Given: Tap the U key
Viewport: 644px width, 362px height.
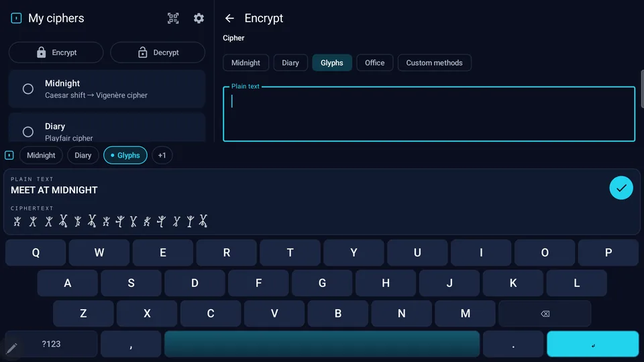Looking at the screenshot, I should [417, 253].
